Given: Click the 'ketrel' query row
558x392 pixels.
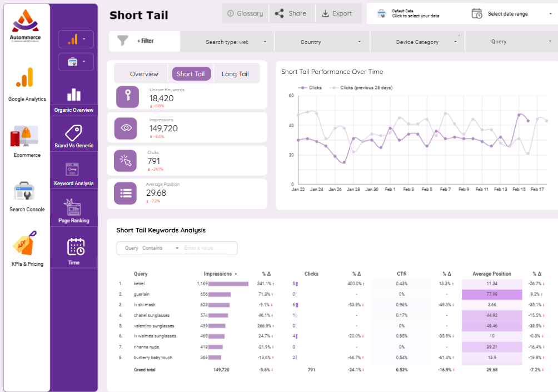Looking at the screenshot, I should [x=139, y=284].
